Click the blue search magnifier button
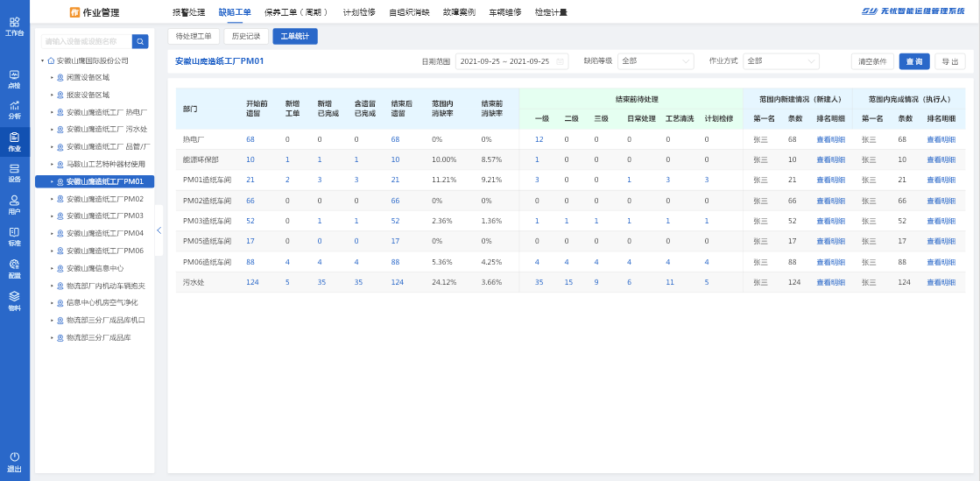Viewport: 980px width, 481px height. pos(140,41)
